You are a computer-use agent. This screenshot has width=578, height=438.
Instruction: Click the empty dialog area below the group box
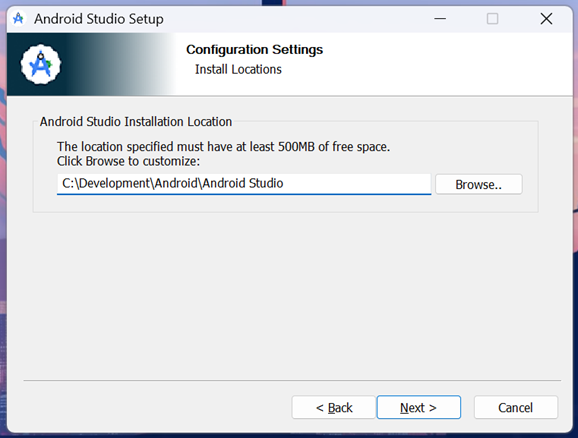(288, 295)
